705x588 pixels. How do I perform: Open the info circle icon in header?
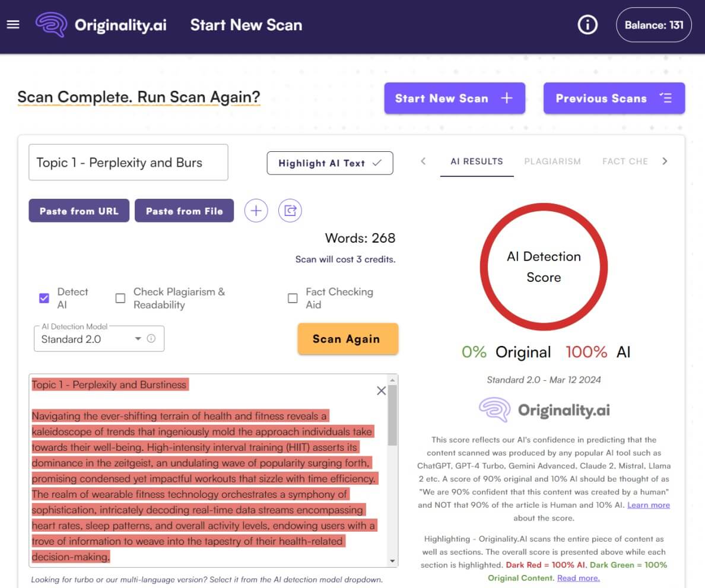pos(587,25)
